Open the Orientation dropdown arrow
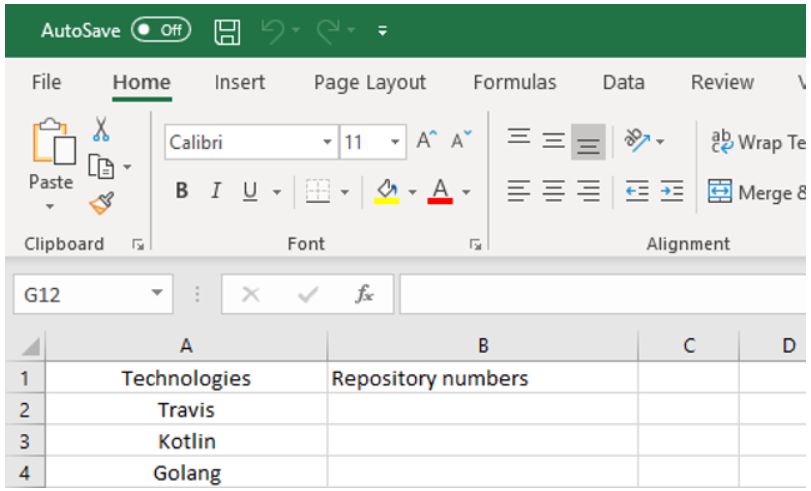The image size is (811, 491). tap(660, 141)
